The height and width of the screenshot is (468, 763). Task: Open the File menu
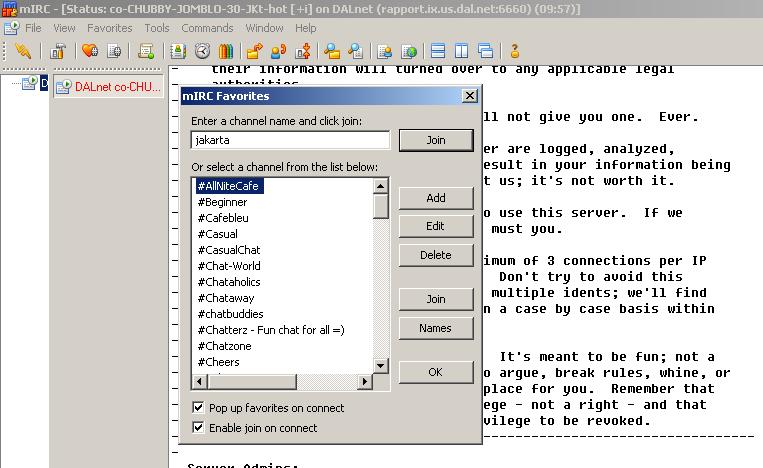(33, 28)
